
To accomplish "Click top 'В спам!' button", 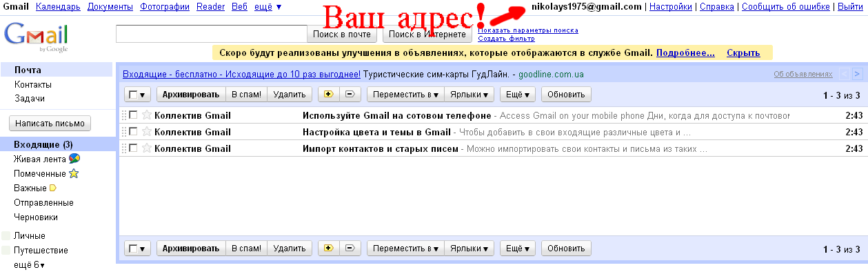I will click(246, 95).
